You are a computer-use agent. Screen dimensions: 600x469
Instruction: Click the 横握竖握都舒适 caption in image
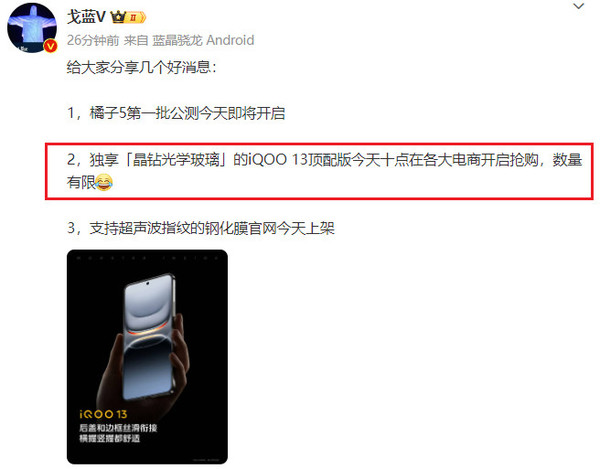(110, 438)
